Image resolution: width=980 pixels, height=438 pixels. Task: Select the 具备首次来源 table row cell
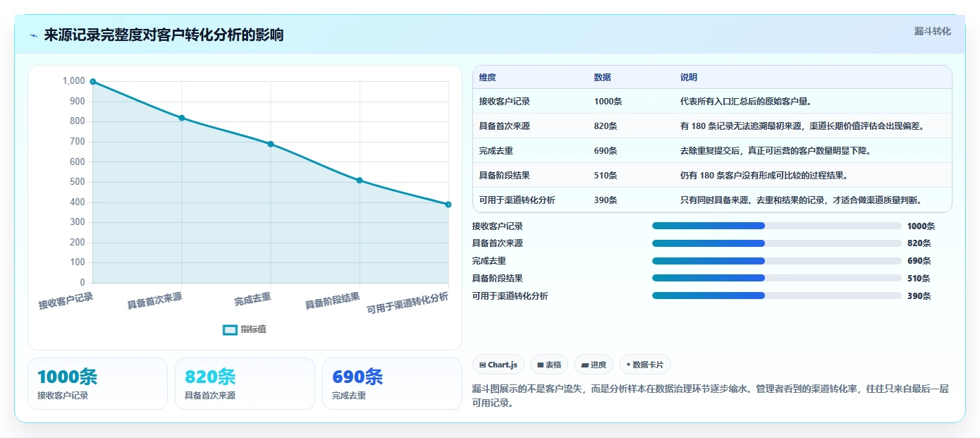(505, 126)
